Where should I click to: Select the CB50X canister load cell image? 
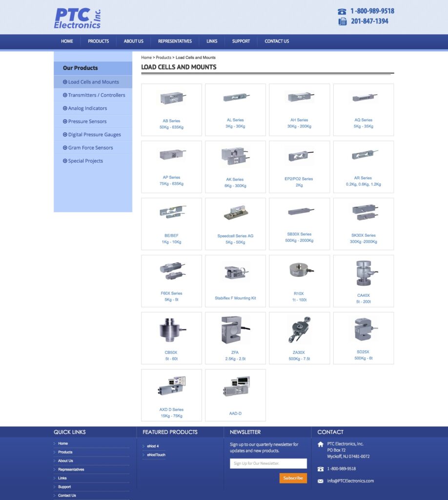coord(171,330)
